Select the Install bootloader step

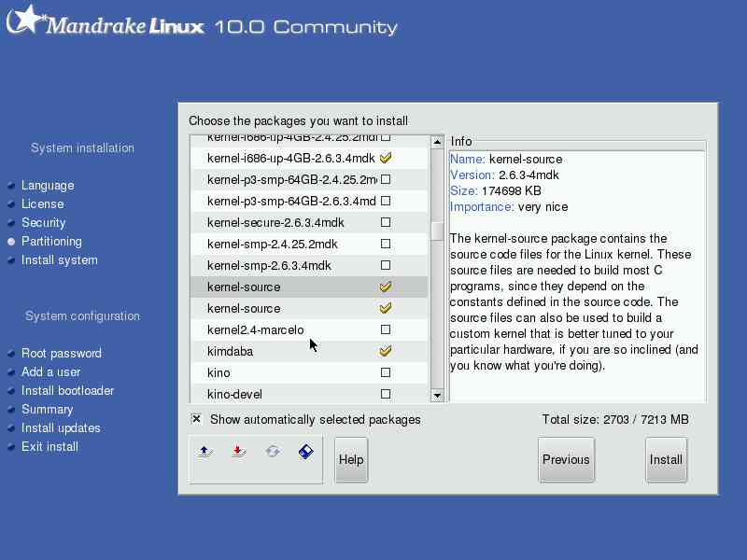tap(67, 391)
